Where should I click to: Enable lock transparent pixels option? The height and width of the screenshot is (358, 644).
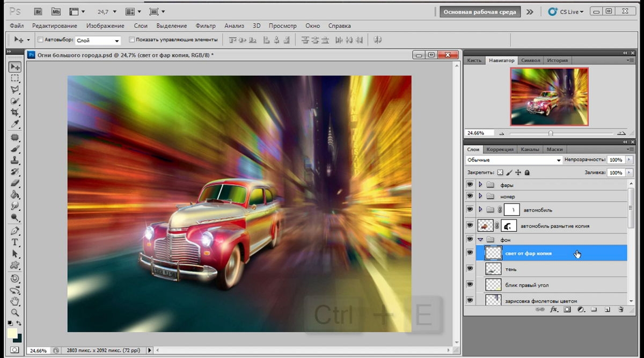coord(500,173)
